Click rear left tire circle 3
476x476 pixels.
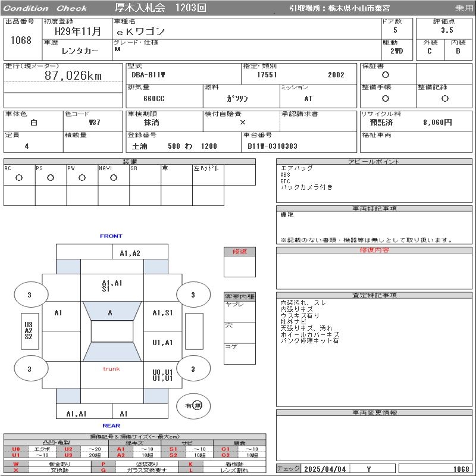click(31, 369)
